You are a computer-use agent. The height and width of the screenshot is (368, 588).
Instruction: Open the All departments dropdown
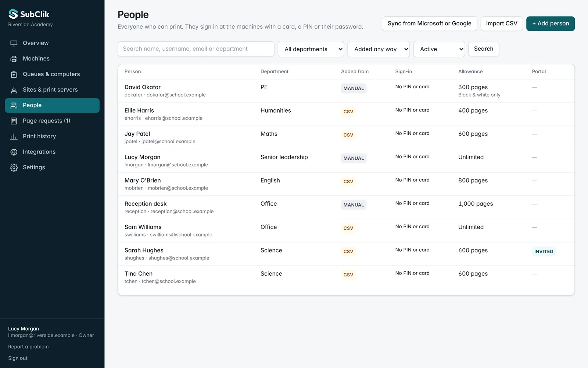311,49
